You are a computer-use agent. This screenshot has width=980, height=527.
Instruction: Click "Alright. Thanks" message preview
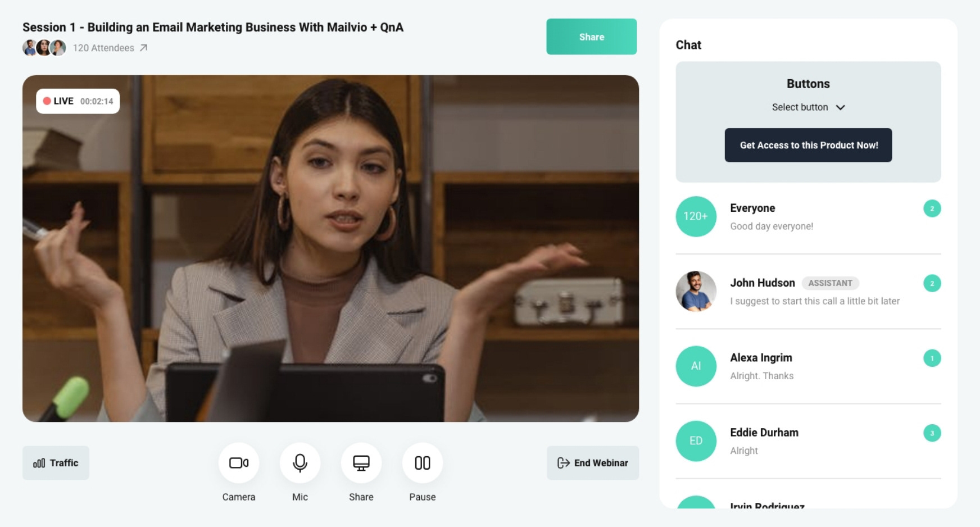pos(762,376)
